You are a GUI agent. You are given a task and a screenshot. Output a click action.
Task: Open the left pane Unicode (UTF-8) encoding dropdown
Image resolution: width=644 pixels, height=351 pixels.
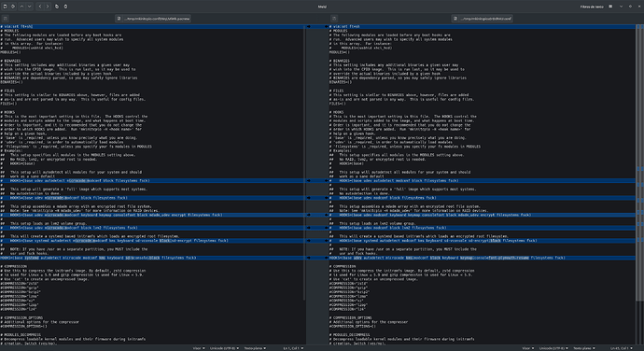point(224,348)
